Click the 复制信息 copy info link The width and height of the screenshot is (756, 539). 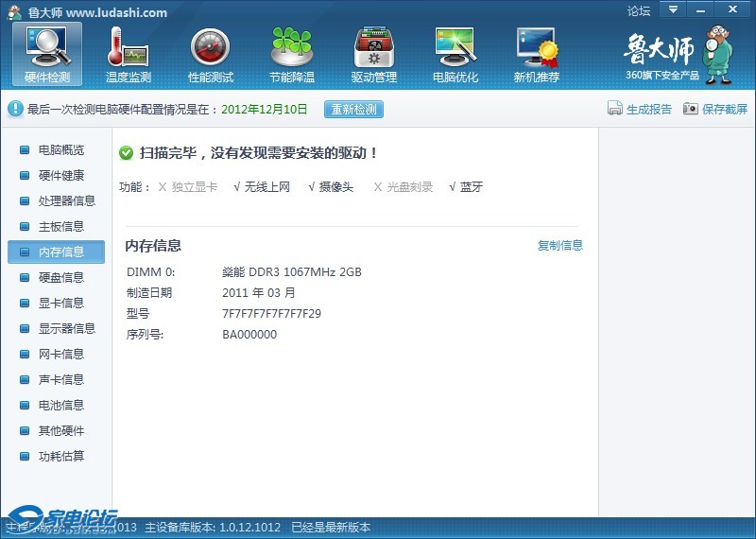pyautogui.click(x=560, y=246)
